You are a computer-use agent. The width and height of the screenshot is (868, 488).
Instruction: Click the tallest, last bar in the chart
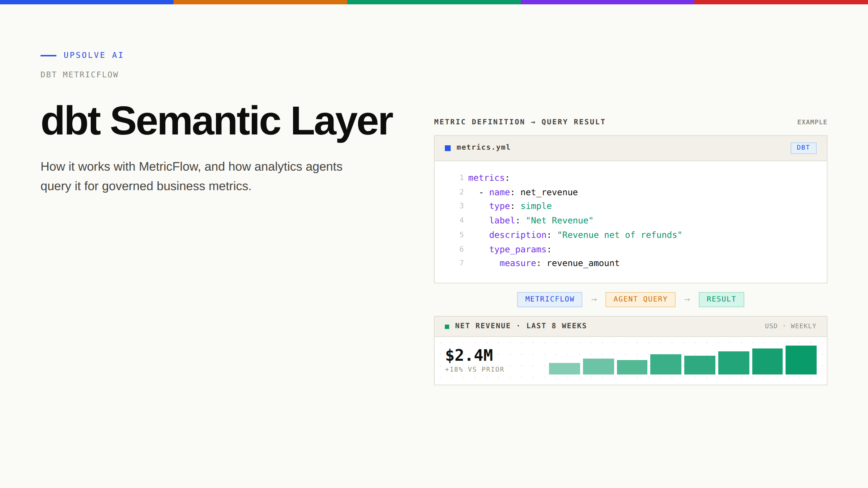point(801,360)
